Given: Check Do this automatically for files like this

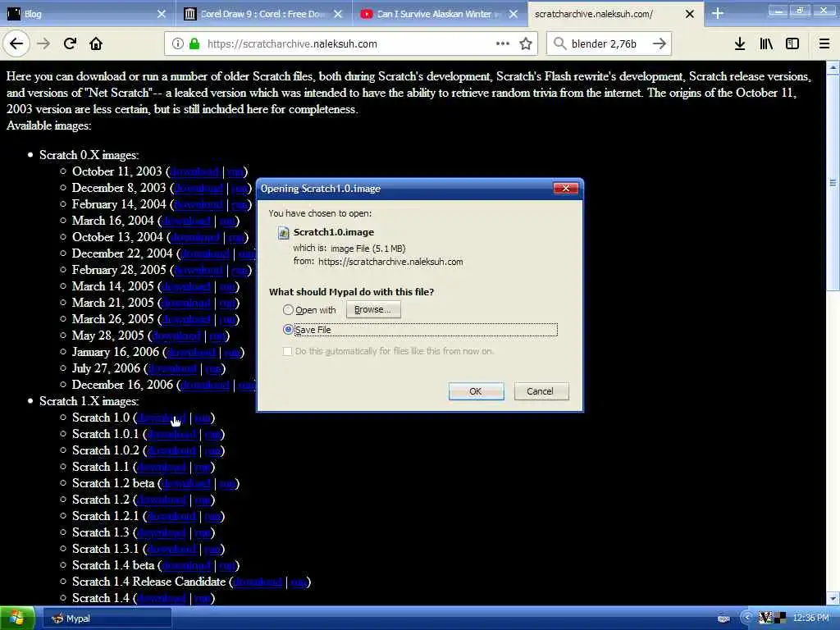Looking at the screenshot, I should coord(287,351).
